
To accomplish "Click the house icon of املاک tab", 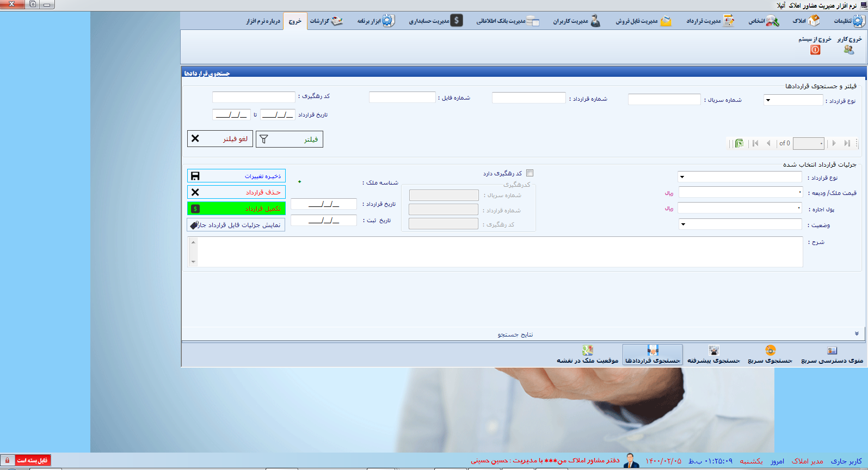I will pyautogui.click(x=814, y=21).
